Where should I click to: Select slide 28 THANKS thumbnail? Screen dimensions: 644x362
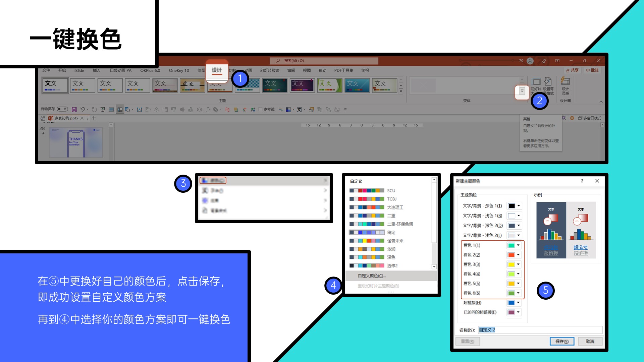(x=76, y=142)
